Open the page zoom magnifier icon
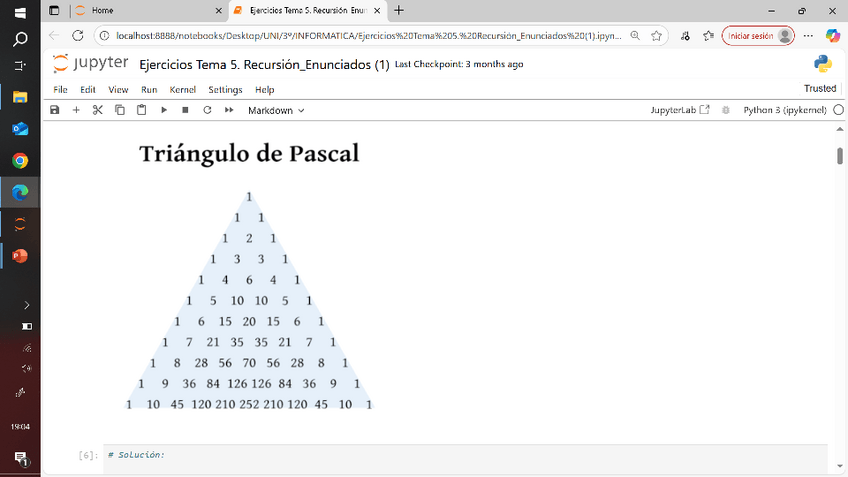Screen dimensions: 848x477 (x=635, y=36)
